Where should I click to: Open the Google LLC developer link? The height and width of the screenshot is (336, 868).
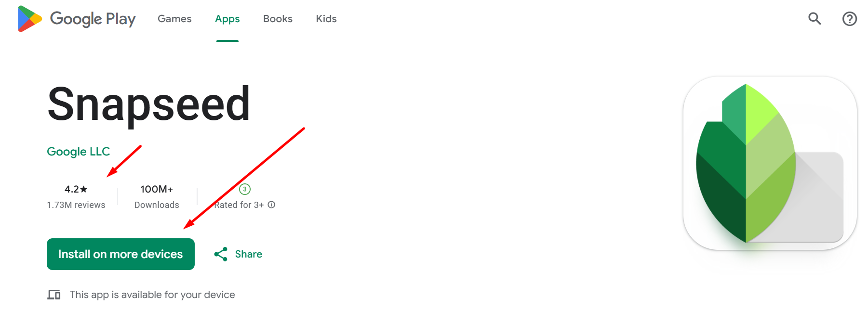pyautogui.click(x=79, y=152)
